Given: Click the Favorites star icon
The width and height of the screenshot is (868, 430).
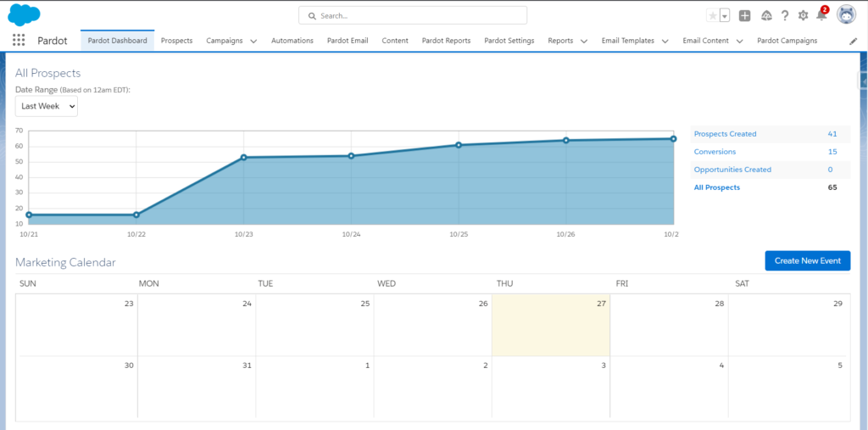Looking at the screenshot, I should 712,16.
